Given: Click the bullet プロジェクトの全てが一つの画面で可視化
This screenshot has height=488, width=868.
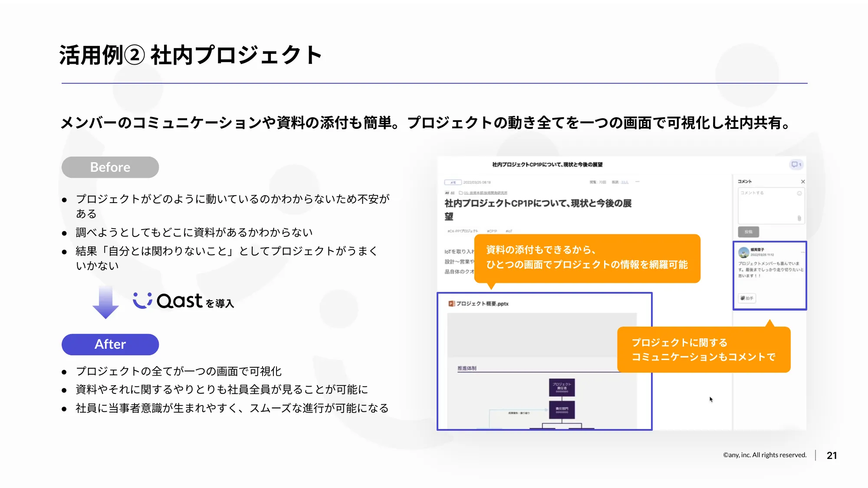Looking at the screenshot, I should click(178, 371).
